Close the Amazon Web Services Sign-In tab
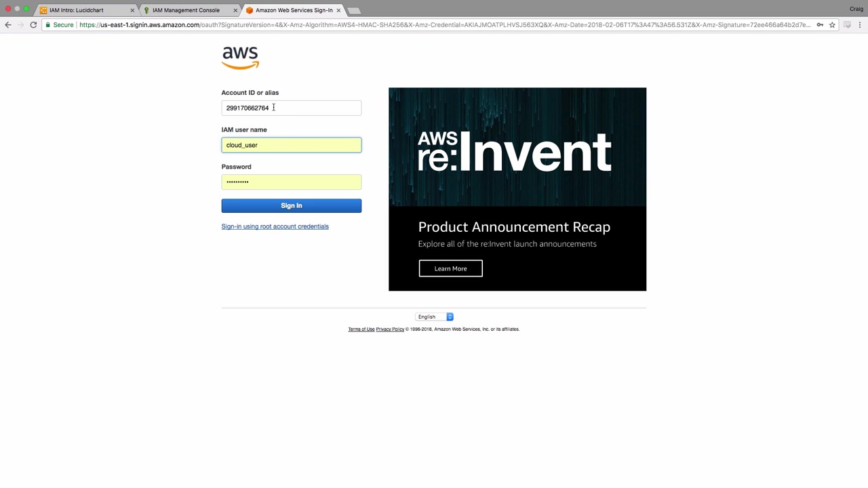Viewport: 868px width, 488px height. click(338, 10)
